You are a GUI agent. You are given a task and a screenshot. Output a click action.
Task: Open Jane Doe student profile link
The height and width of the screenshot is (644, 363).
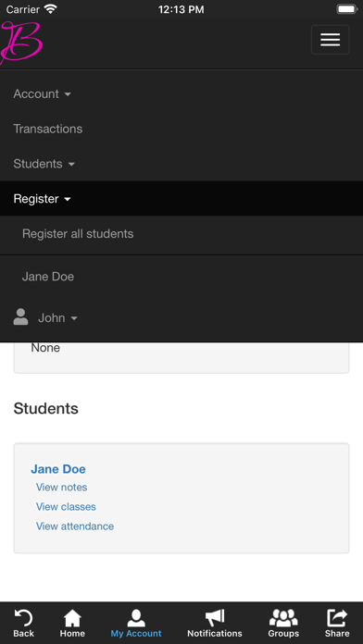tap(58, 469)
